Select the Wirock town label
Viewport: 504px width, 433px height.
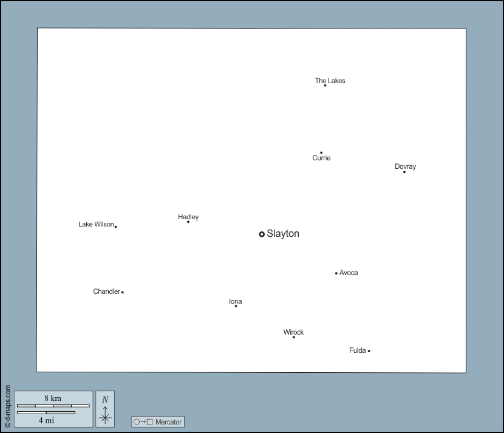point(293,332)
